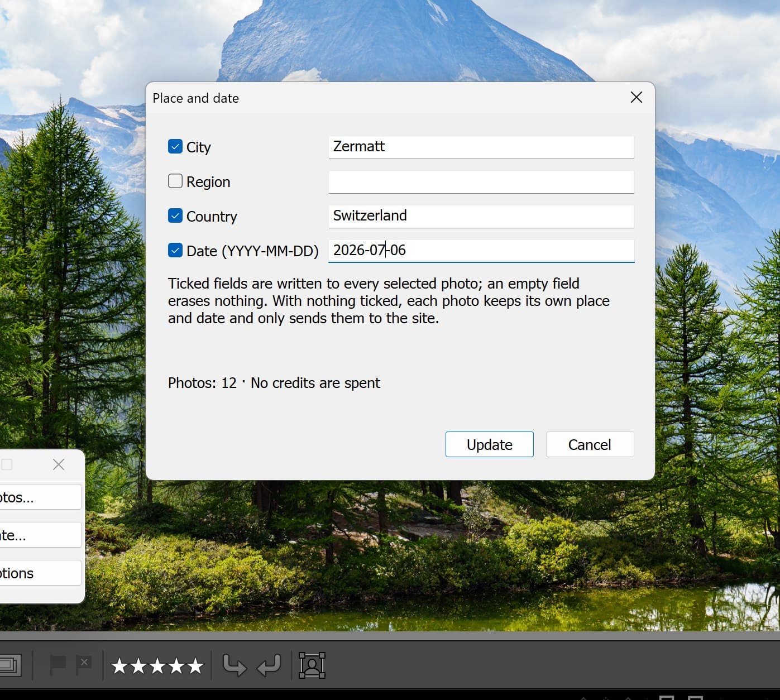
Task: Close the Place and date dialog
Action: pos(637,98)
